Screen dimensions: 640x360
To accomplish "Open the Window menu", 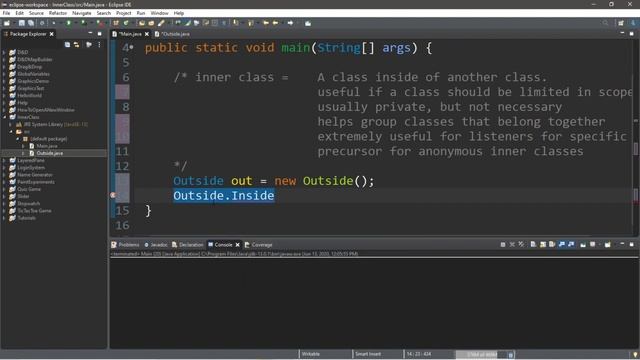I will tap(159, 13).
